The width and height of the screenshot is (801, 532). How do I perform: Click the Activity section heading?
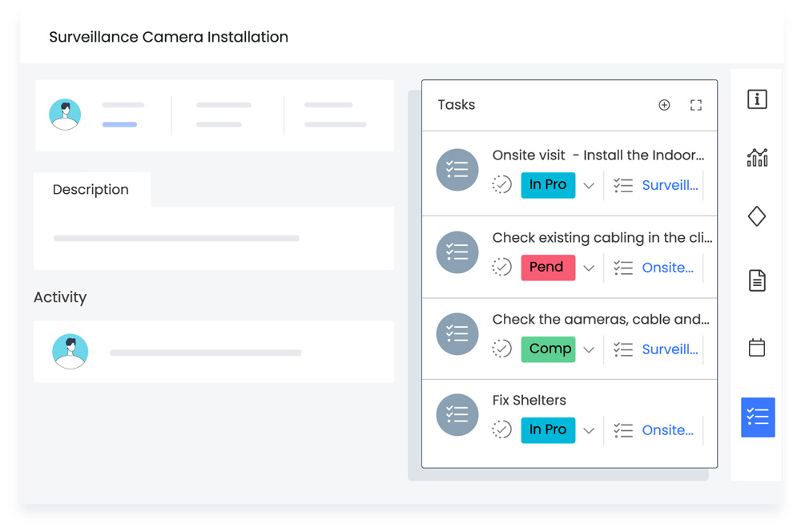[60, 297]
